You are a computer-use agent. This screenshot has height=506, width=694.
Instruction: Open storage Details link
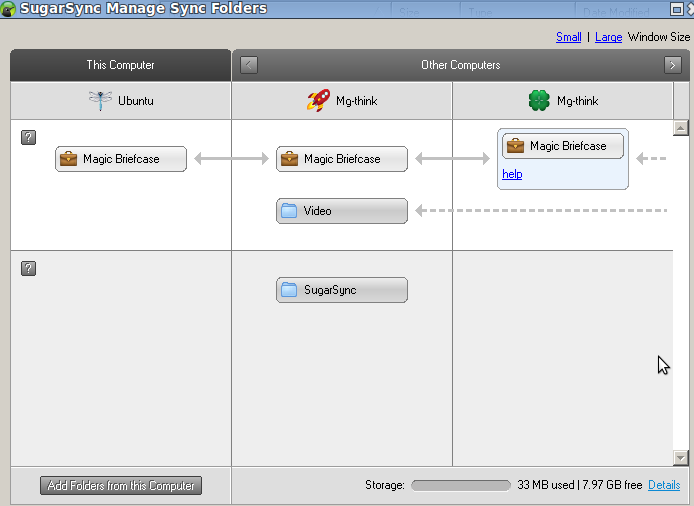click(x=664, y=485)
